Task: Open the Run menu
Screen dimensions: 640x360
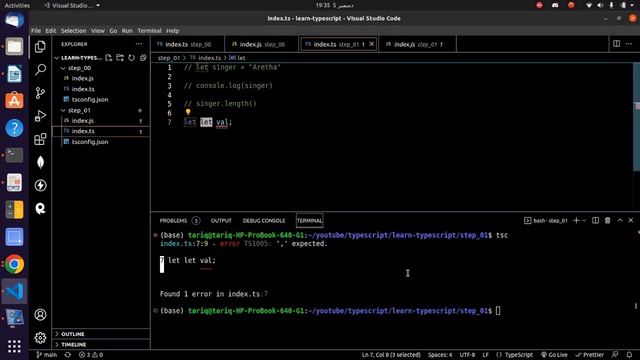Action: click(x=127, y=31)
